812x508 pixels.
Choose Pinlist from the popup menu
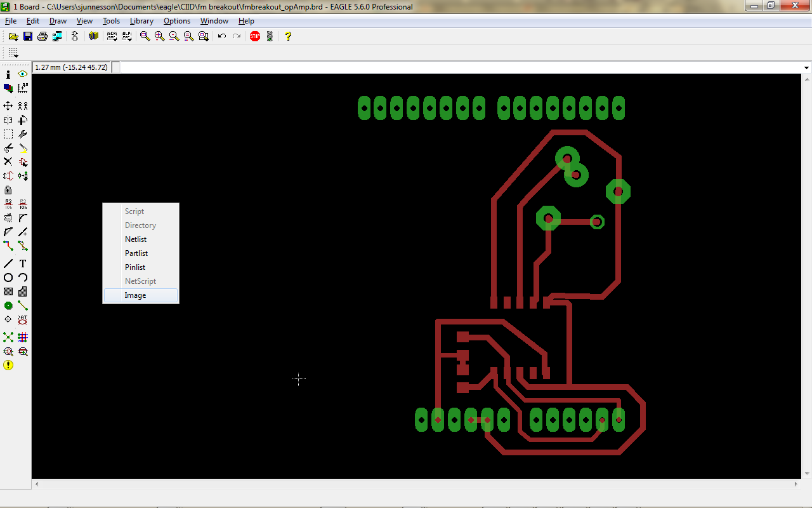click(141, 267)
